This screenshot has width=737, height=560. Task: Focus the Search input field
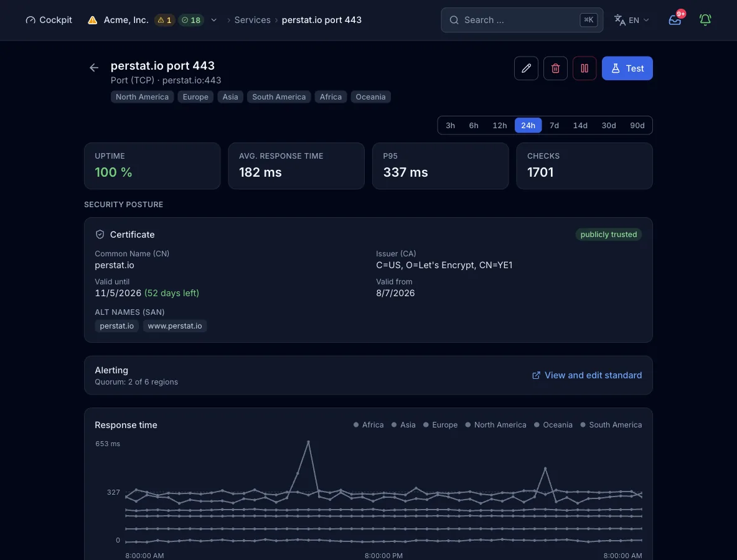[x=522, y=20]
